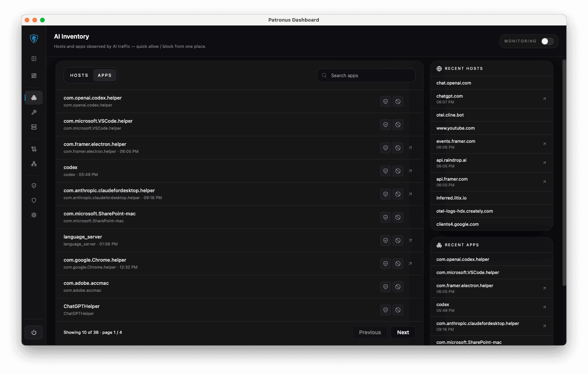Click the page indicator text 'Showing 10 of 38'
Image resolution: width=588 pixels, height=374 pixels.
(x=81, y=332)
